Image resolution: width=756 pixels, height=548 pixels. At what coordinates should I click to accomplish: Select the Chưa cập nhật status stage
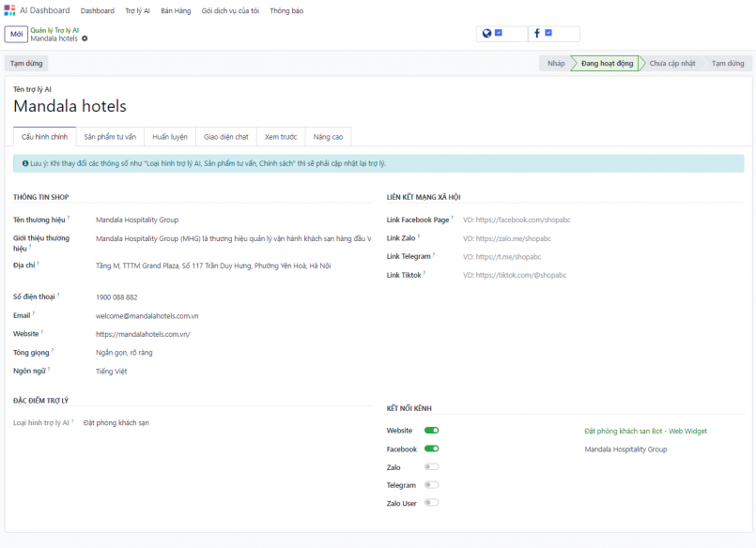(x=671, y=64)
